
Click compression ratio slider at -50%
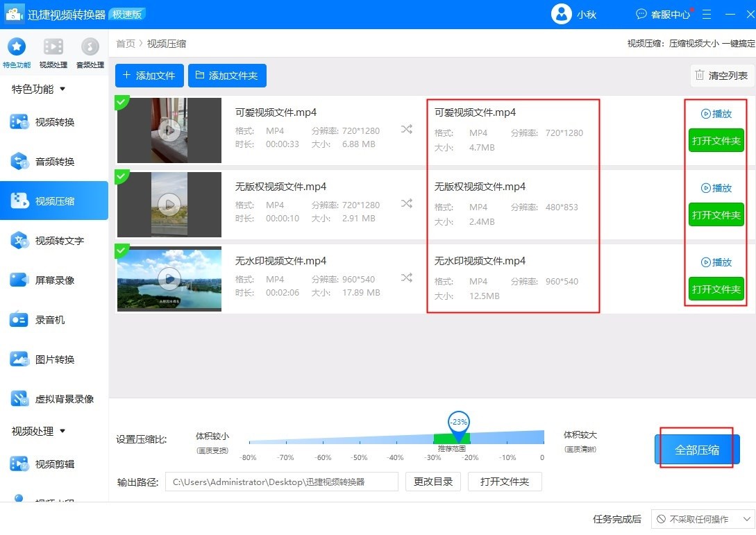pyautogui.click(x=359, y=439)
